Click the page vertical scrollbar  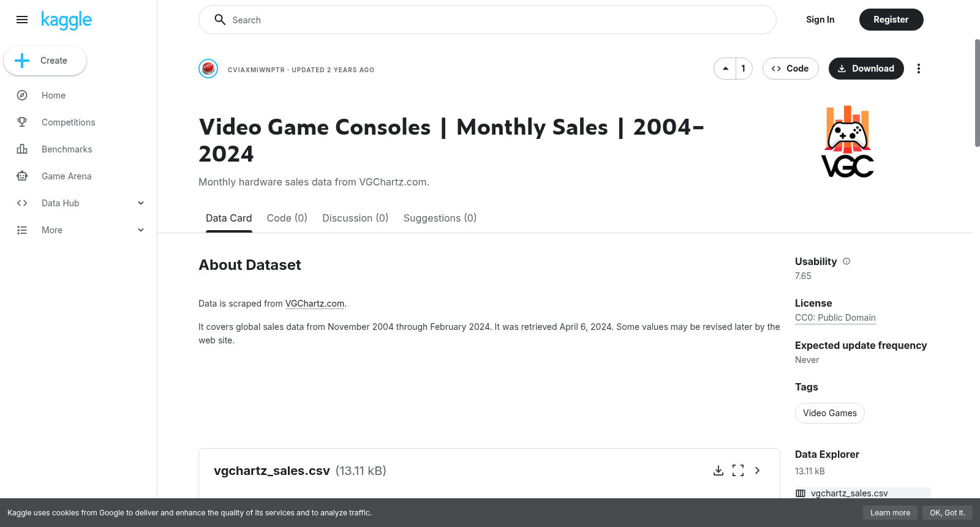pyautogui.click(x=977, y=93)
